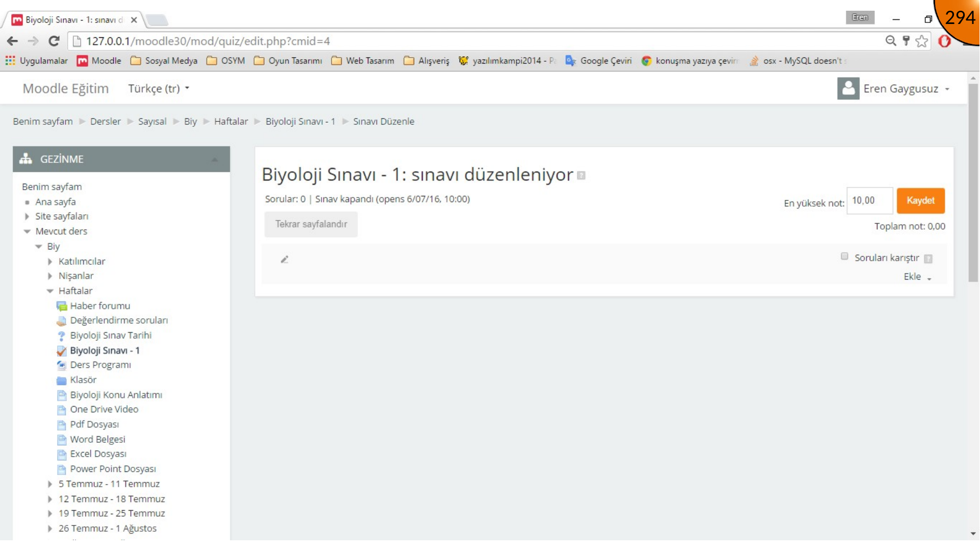Open the Moodle bookmark

(99, 61)
